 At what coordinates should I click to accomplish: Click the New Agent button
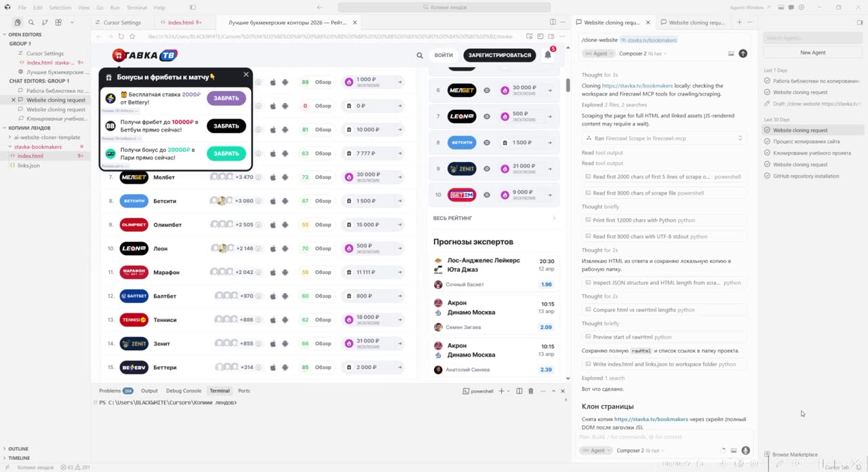click(x=812, y=52)
